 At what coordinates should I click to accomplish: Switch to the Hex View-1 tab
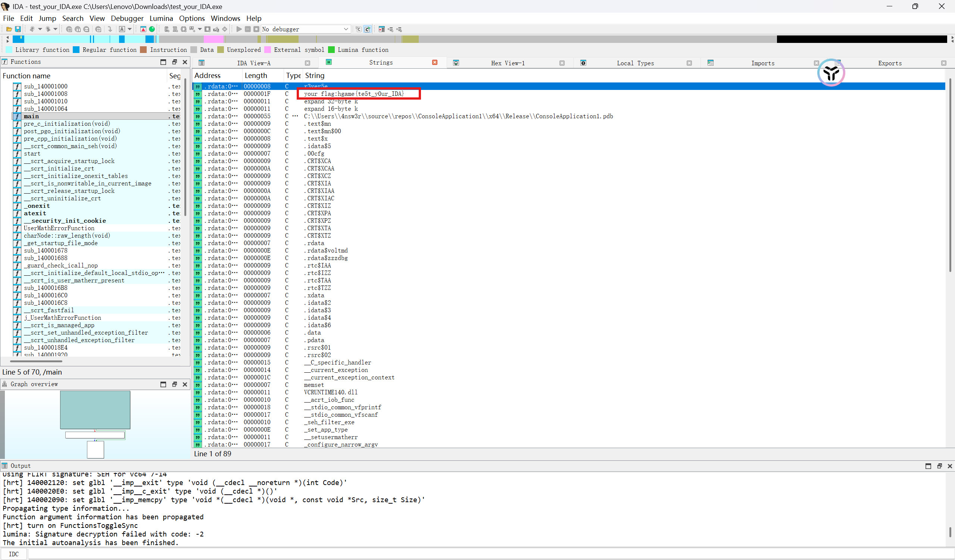[508, 63]
